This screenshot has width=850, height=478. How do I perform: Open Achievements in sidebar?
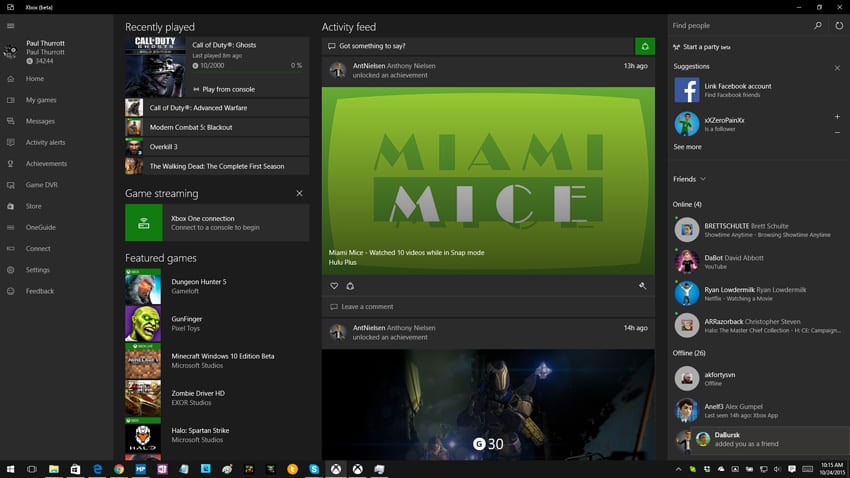tap(46, 163)
